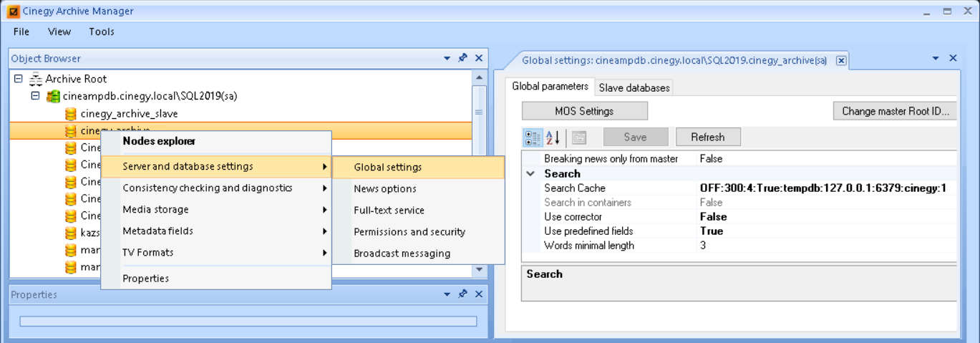
Task: Collapse the Search category in property grid
Action: 530,174
